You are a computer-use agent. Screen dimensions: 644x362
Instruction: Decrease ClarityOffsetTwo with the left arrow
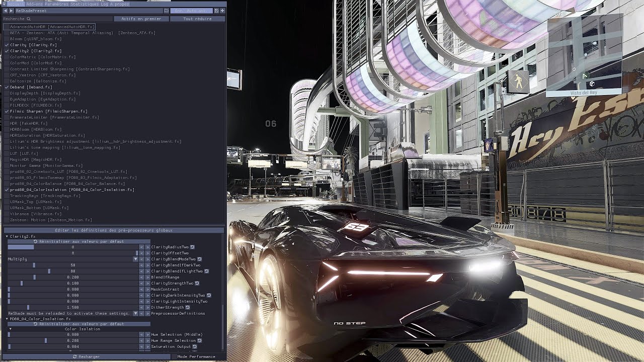coord(141,253)
